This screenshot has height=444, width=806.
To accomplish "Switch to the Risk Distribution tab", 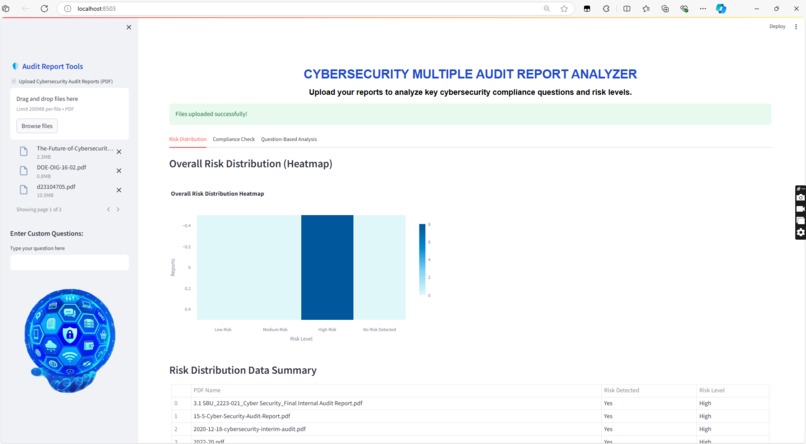I will coord(188,139).
